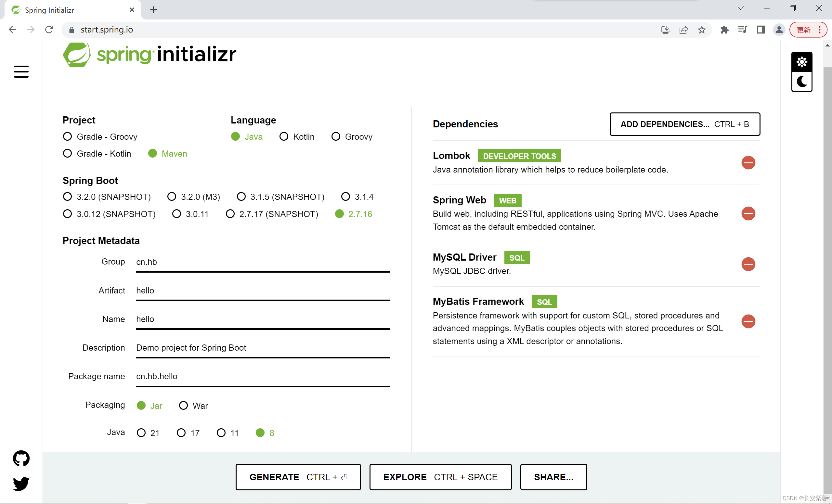
Task: Select Spring Boot 3.0.11
Action: click(190, 214)
